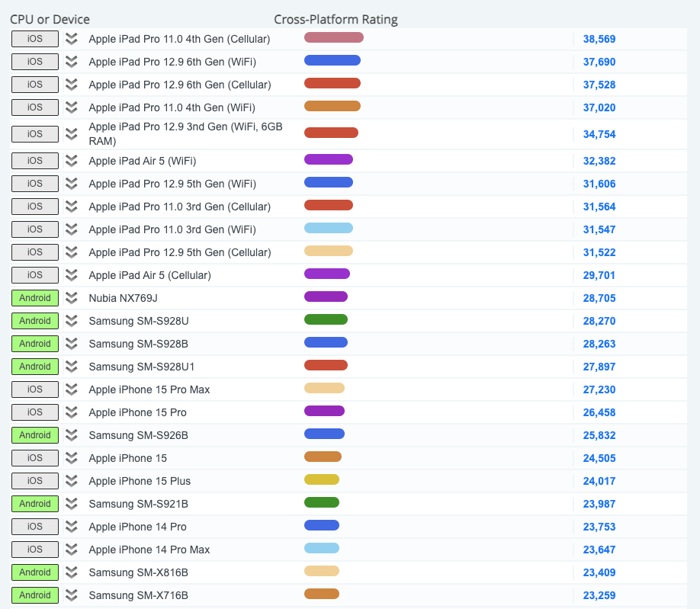Open rating 23,987 link
Image resolution: width=700 pixels, height=609 pixels.
(599, 504)
